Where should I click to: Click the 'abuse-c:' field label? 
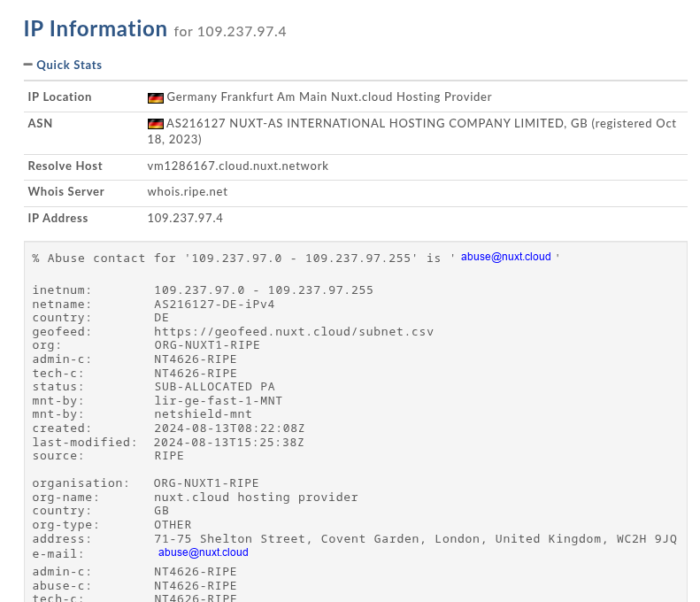pos(62,586)
